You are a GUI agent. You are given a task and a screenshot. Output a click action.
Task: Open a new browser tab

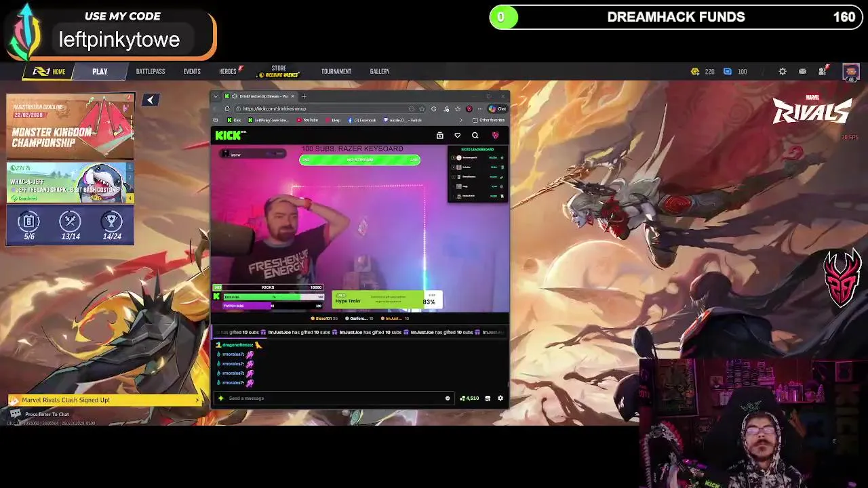click(x=304, y=96)
